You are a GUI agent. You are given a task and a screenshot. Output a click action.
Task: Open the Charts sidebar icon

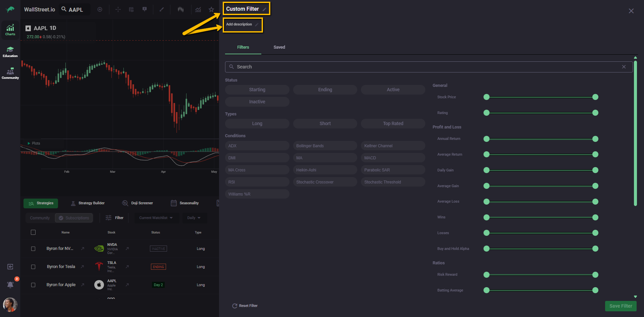tap(10, 30)
